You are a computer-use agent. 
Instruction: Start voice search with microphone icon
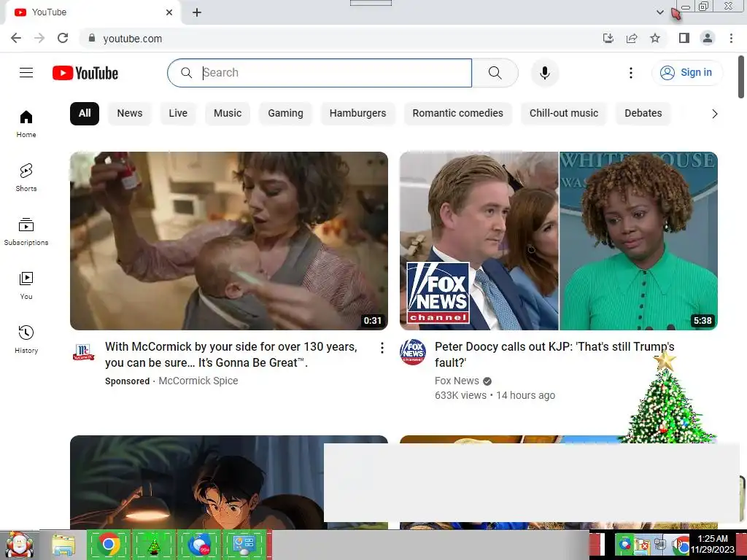(x=545, y=73)
